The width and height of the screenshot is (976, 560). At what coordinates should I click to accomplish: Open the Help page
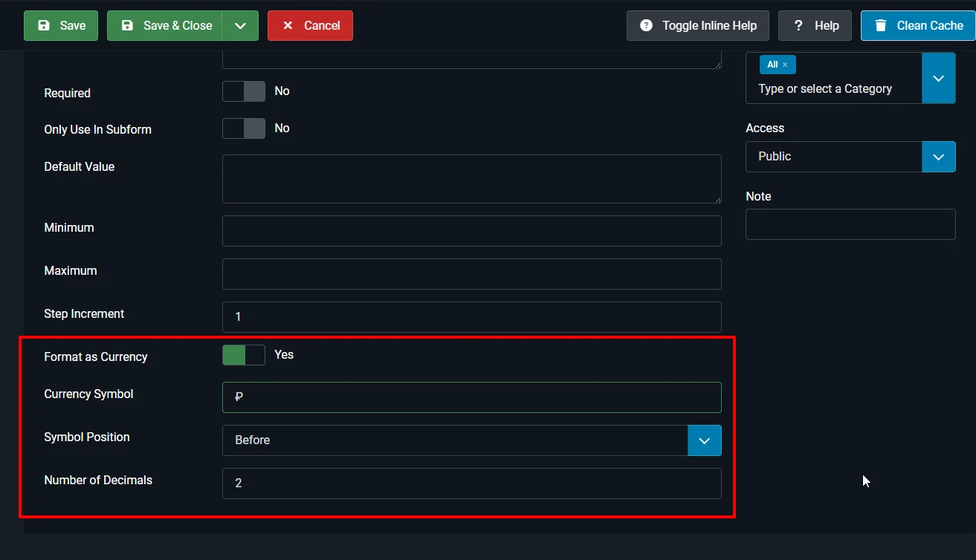[x=815, y=25]
